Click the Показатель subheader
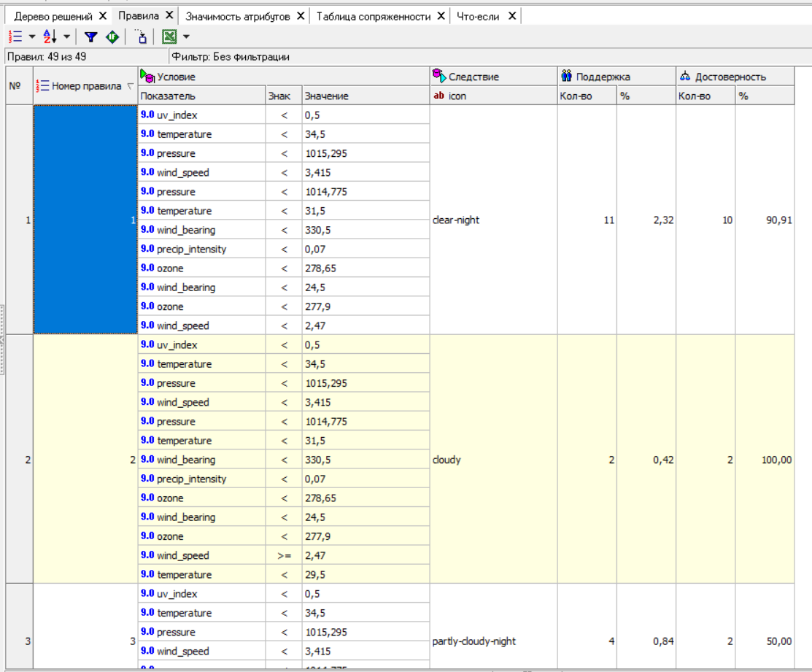Image resolution: width=812 pixels, height=672 pixels. click(202, 96)
